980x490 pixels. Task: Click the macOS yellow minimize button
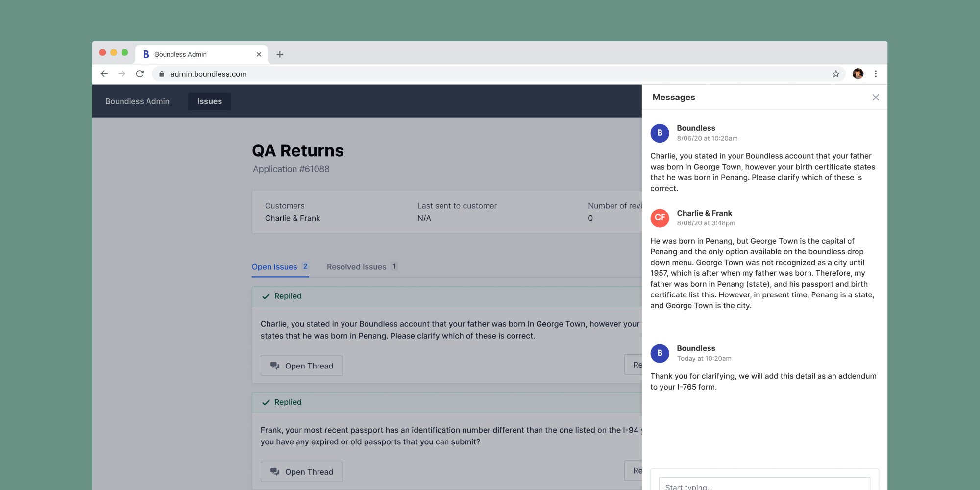[114, 52]
